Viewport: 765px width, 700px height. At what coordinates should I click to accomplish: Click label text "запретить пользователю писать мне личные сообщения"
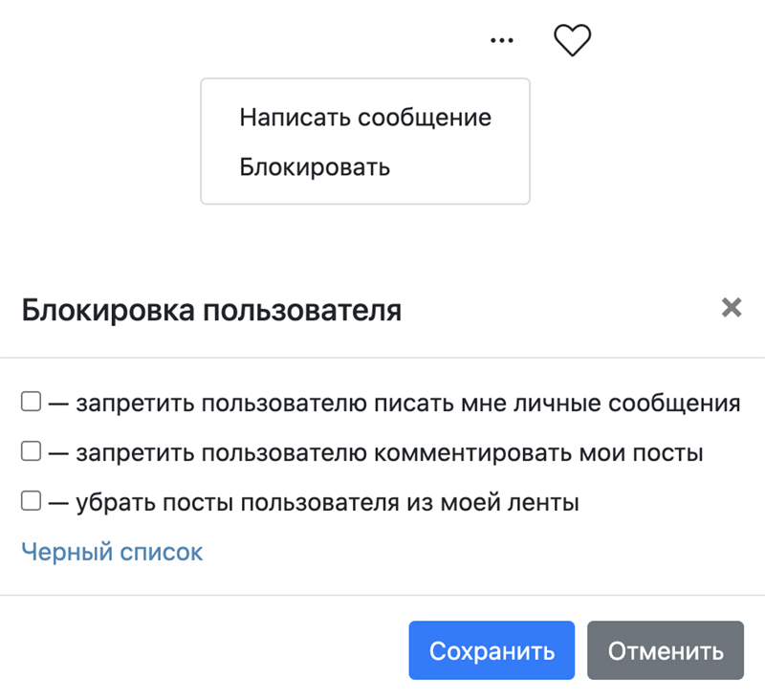point(408,403)
